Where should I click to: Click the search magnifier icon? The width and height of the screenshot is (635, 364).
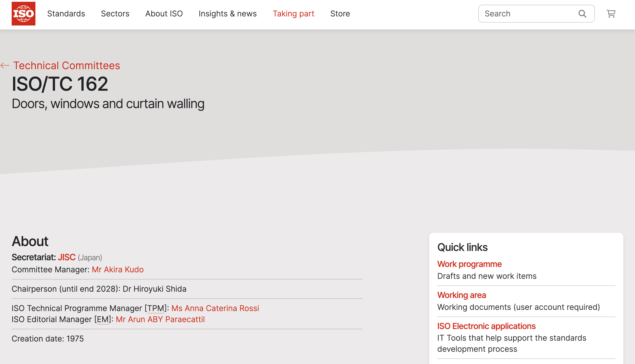tap(582, 13)
